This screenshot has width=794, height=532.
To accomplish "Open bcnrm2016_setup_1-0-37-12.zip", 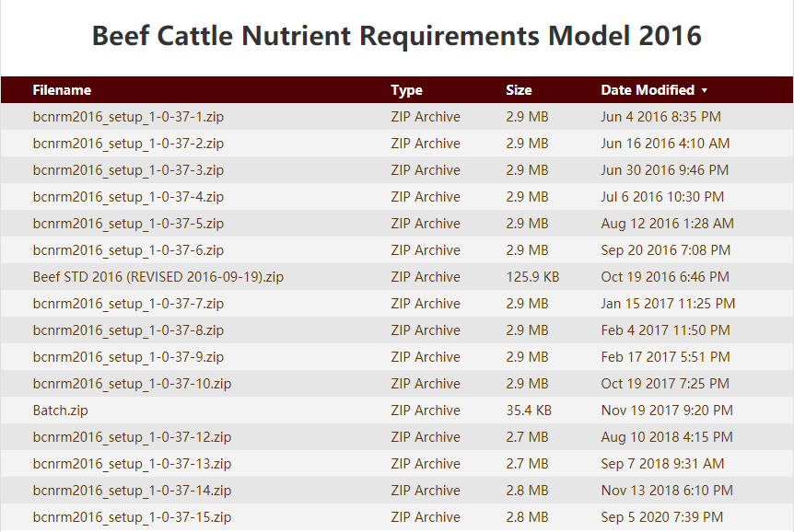I will coord(132,437).
